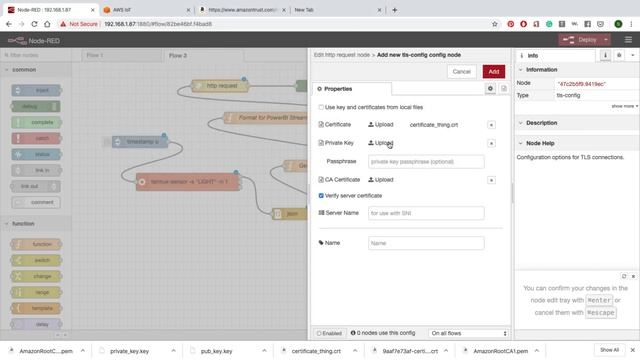Select the comment node in palette
The width and height of the screenshot is (640, 360).
tap(36, 202)
